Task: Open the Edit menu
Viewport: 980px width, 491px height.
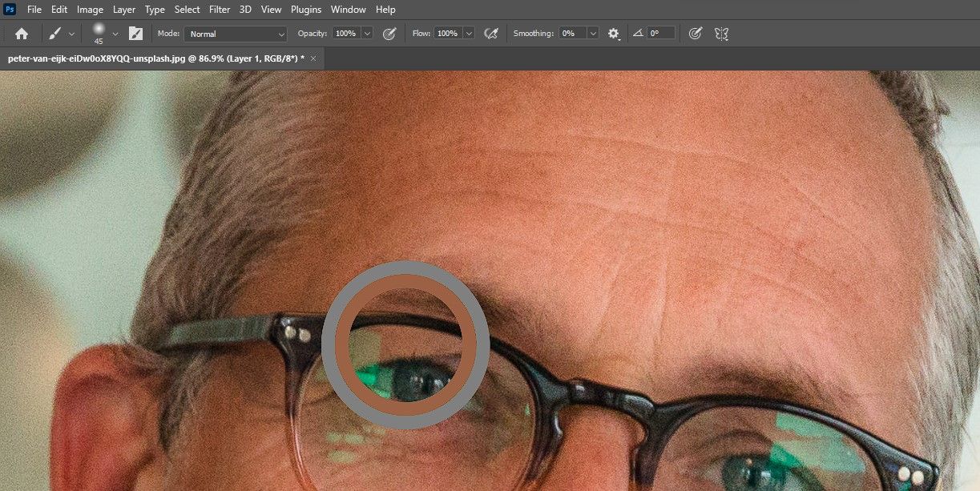Action: pyautogui.click(x=59, y=10)
